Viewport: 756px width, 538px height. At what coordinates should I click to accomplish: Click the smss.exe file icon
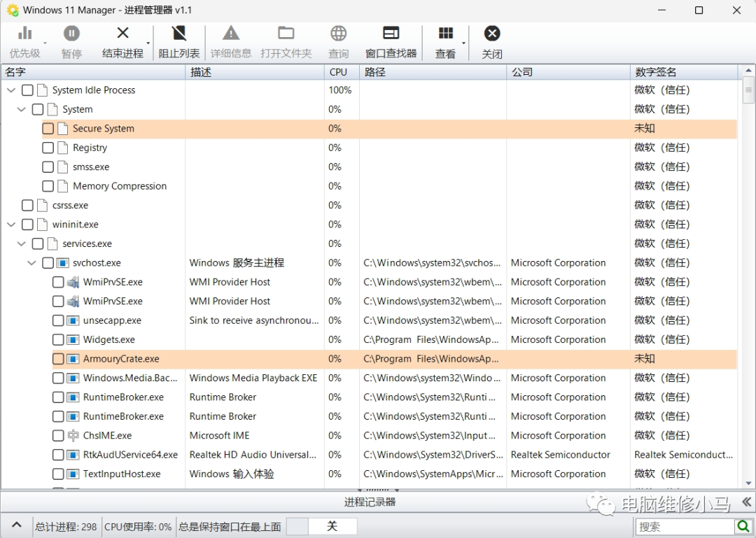(x=63, y=167)
